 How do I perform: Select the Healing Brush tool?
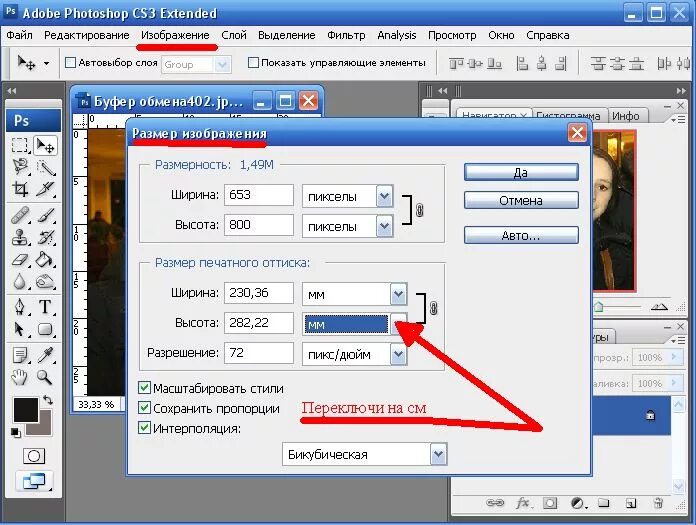[x=19, y=215]
